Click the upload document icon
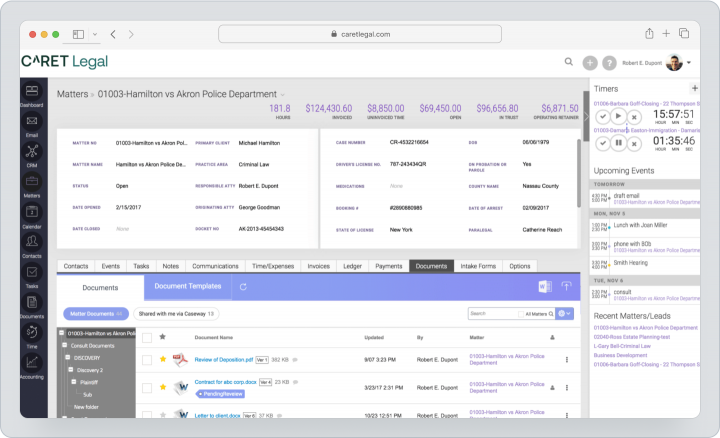The image size is (720, 438). [566, 286]
